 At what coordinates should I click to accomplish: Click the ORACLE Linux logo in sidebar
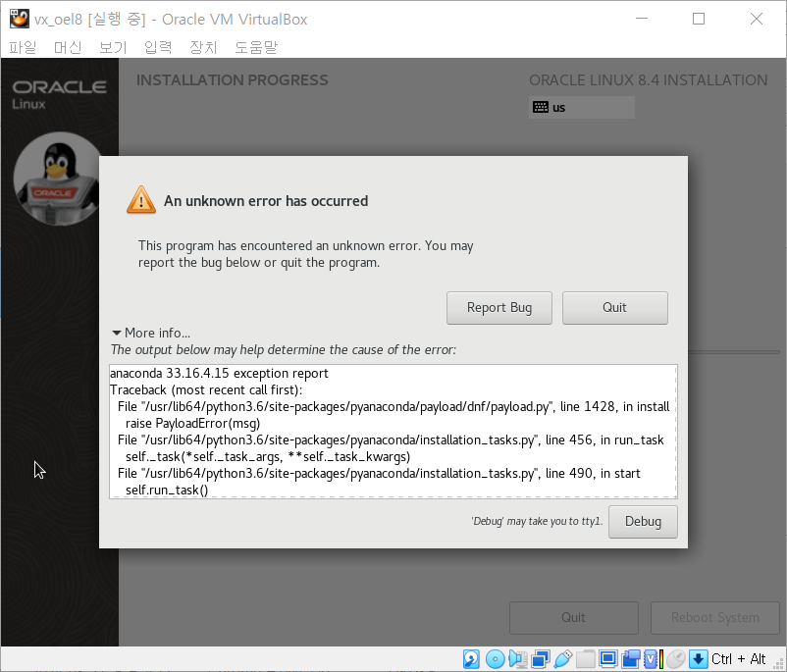pos(59,94)
